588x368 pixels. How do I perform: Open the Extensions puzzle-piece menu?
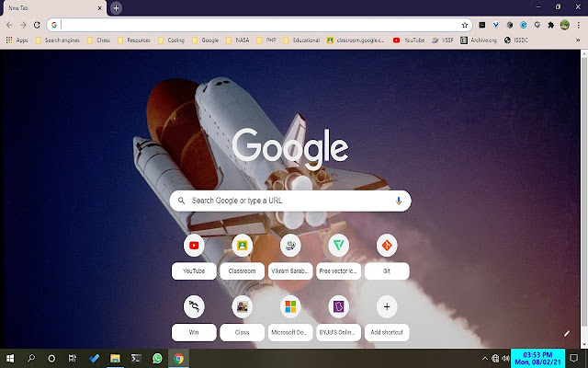coord(551,25)
